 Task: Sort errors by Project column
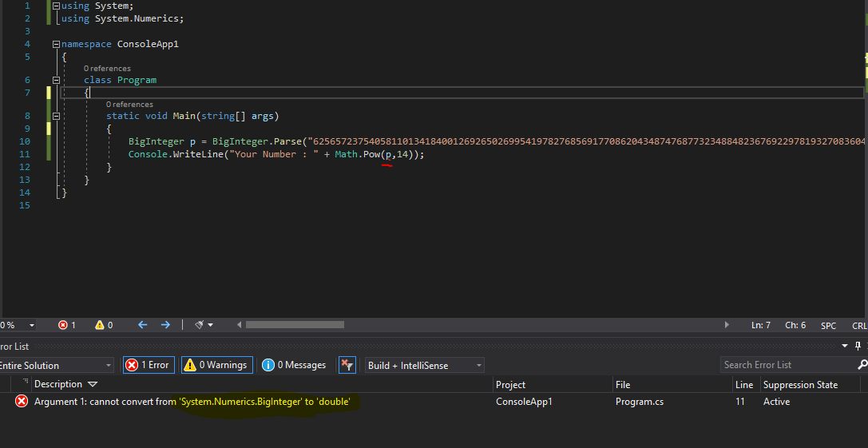[510, 384]
